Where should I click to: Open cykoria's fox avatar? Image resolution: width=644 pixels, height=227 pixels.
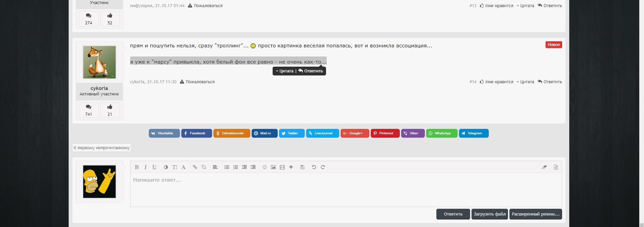99,62
